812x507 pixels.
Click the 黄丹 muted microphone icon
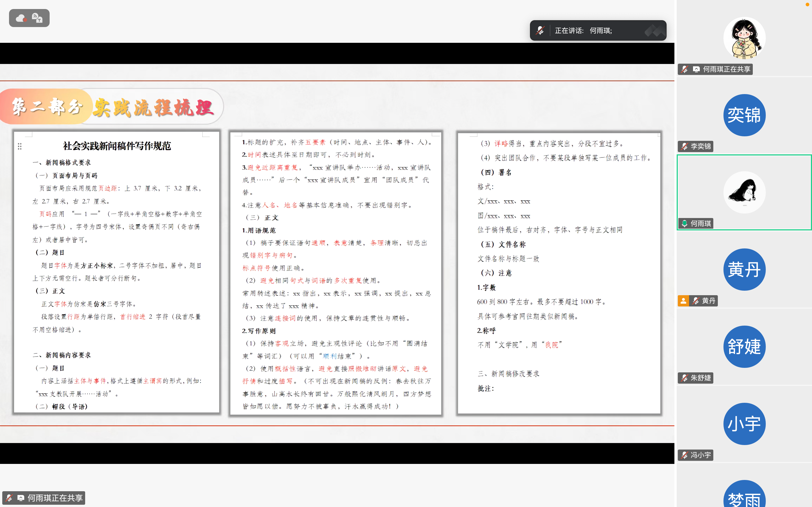[x=696, y=301]
